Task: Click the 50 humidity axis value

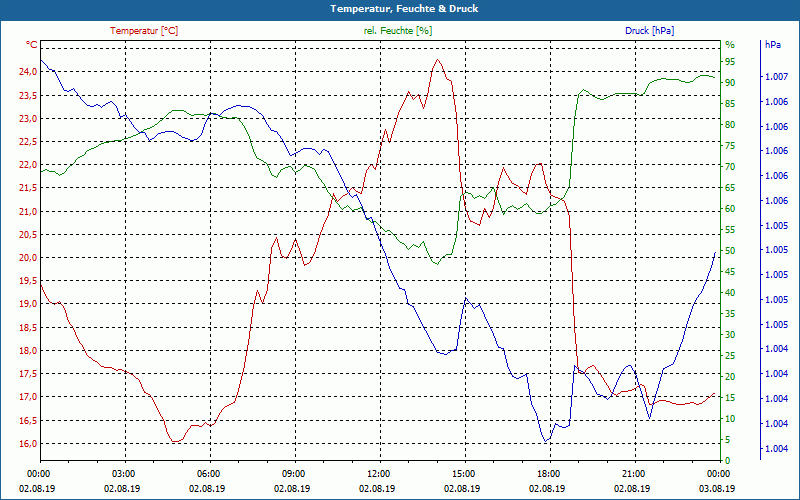Action: pos(730,251)
